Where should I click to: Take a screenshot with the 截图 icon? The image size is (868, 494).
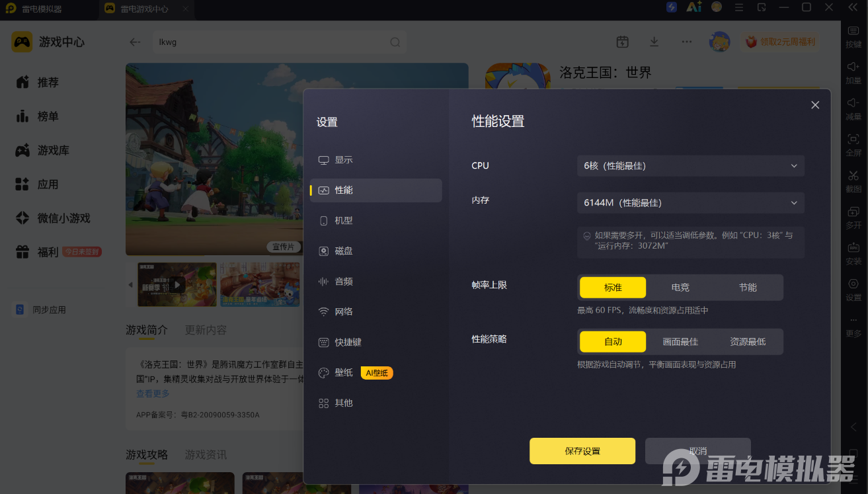tap(853, 182)
